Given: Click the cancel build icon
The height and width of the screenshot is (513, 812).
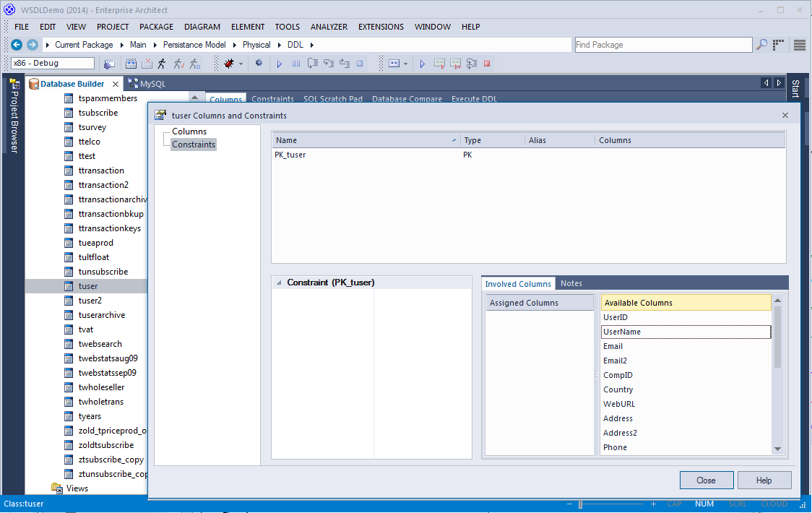Looking at the screenshot, I should (x=147, y=64).
